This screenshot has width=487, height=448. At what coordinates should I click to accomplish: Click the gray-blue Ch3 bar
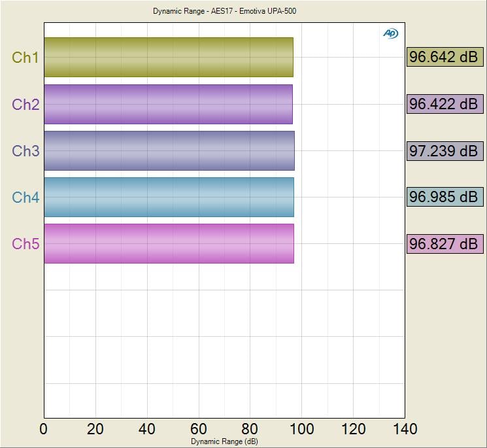click(x=169, y=151)
